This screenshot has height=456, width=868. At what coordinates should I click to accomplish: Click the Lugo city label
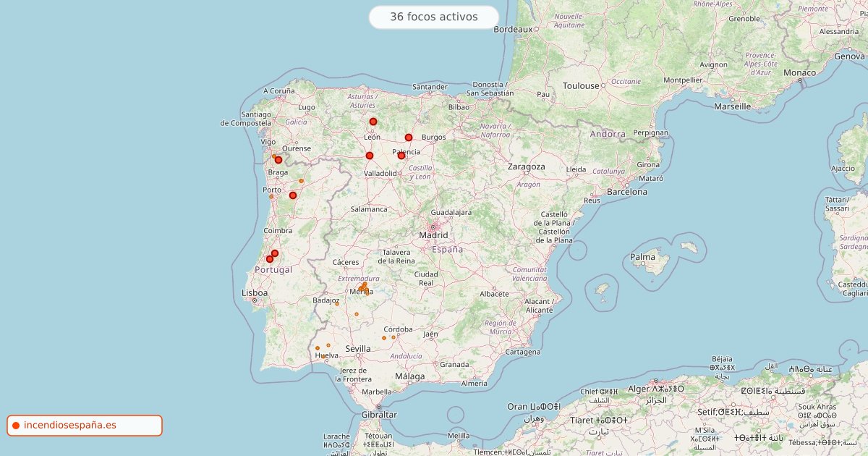pyautogui.click(x=307, y=107)
